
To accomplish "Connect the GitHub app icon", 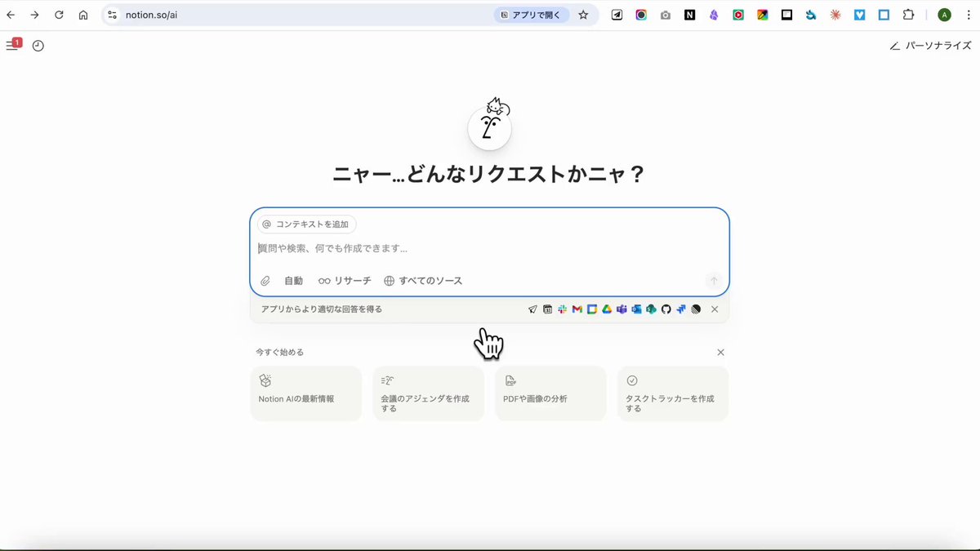I will [666, 309].
